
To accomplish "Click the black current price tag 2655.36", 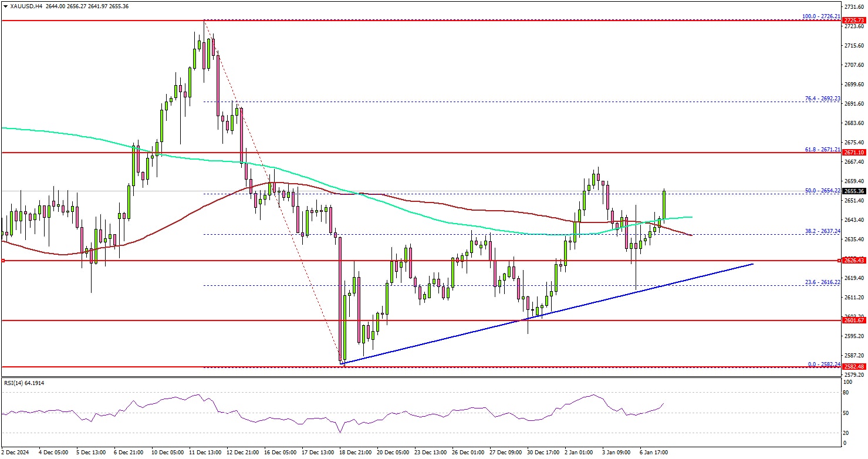I will coord(854,191).
